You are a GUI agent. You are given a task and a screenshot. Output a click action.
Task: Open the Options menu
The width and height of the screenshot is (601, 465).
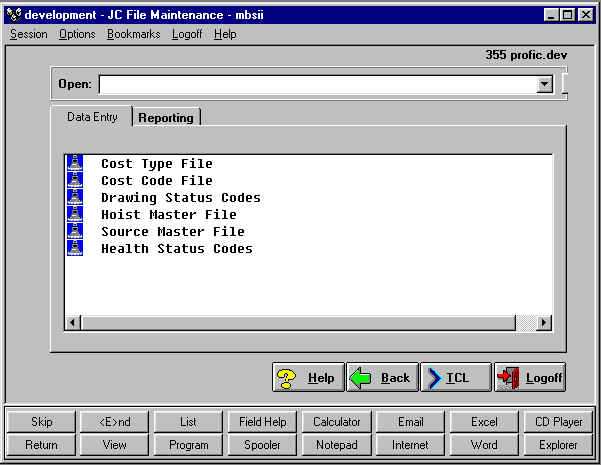pyautogui.click(x=77, y=34)
